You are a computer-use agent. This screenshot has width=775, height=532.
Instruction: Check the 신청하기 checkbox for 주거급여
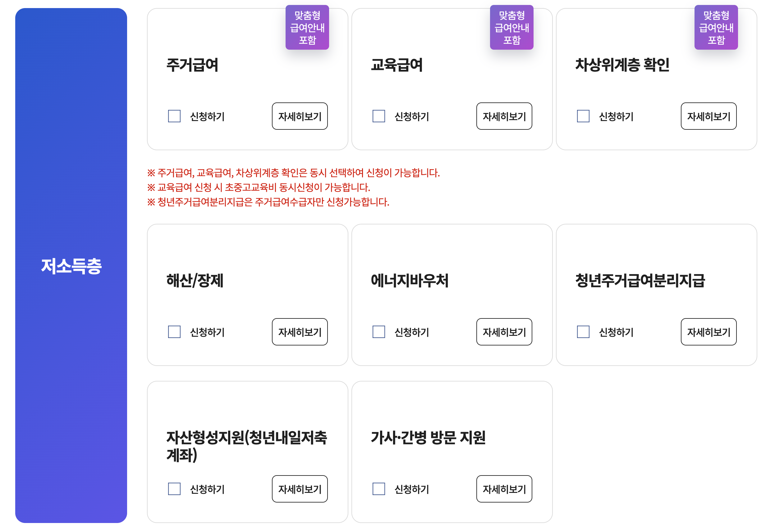point(174,116)
